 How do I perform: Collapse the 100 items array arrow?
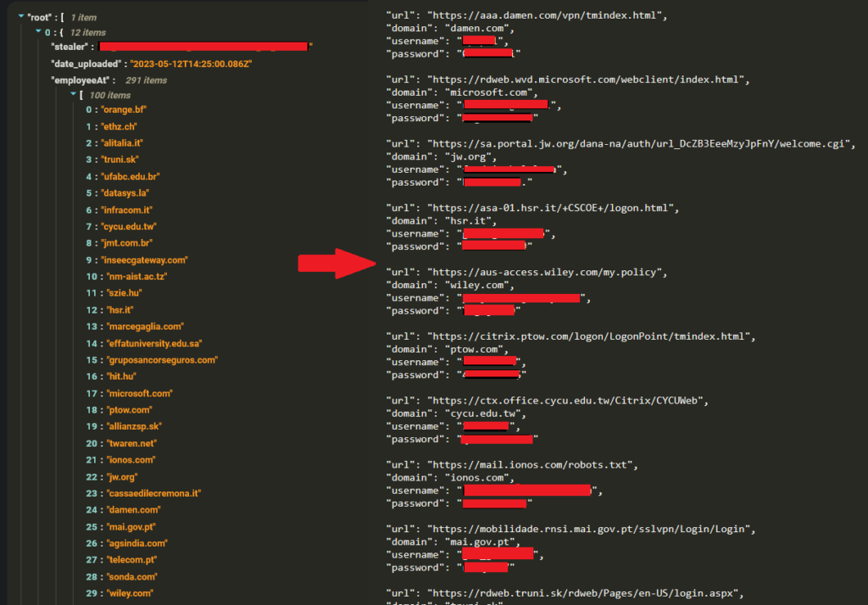coord(73,95)
